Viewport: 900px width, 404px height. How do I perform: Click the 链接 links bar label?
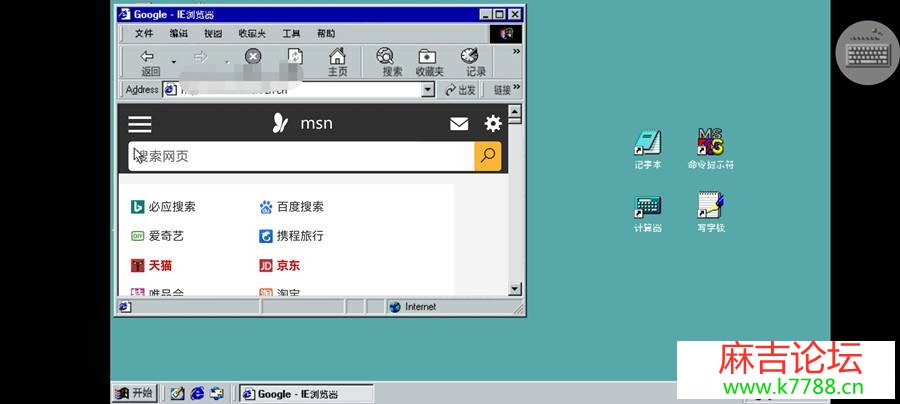[502, 90]
